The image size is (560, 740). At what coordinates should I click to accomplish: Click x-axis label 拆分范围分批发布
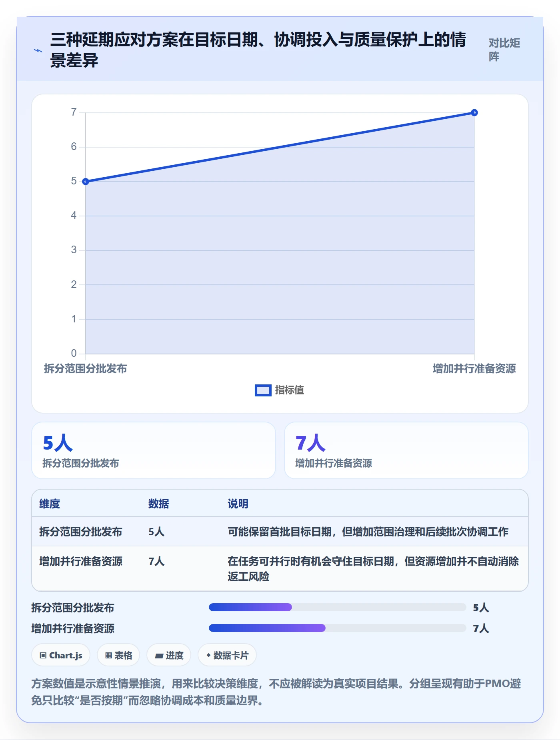[85, 368]
